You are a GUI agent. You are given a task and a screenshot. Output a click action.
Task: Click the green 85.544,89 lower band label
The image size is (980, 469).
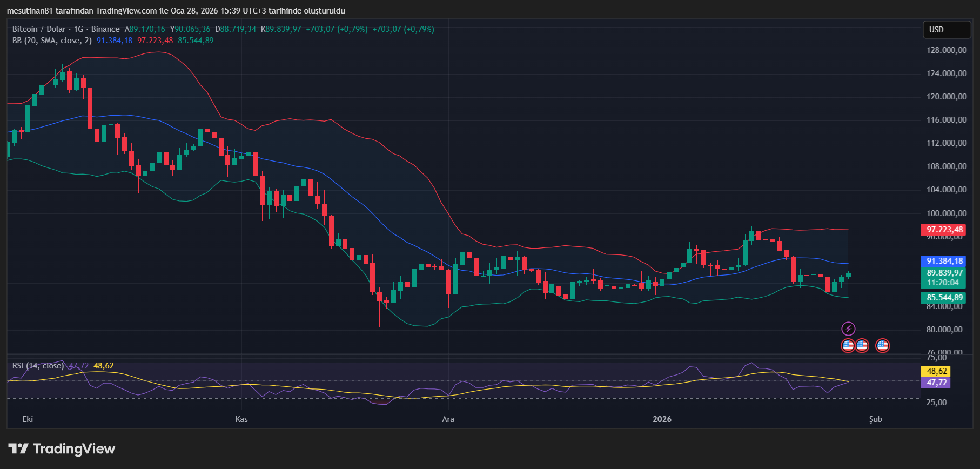point(944,298)
